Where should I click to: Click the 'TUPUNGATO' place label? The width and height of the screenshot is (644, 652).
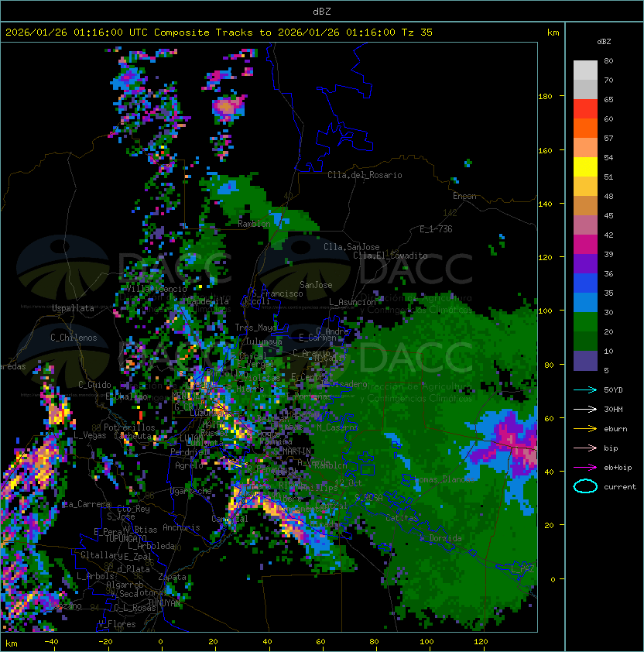coord(125,538)
